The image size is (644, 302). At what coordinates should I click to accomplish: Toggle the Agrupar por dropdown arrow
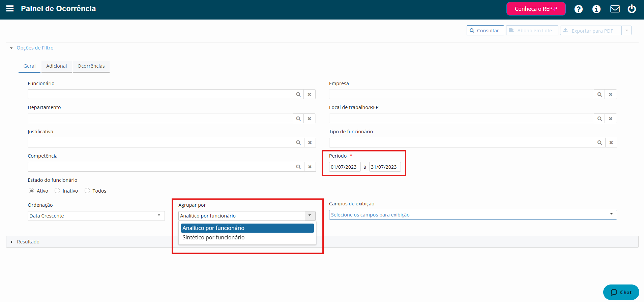click(x=310, y=216)
